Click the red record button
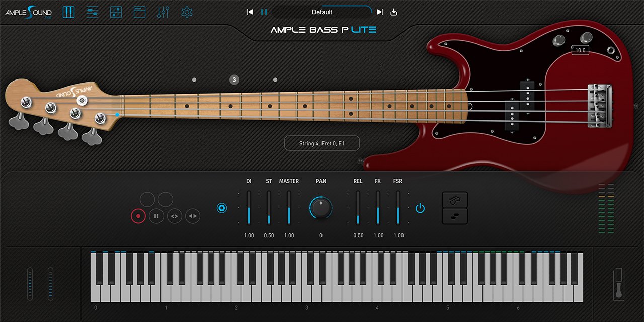Viewport: 644px width, 322px height. 138,216
